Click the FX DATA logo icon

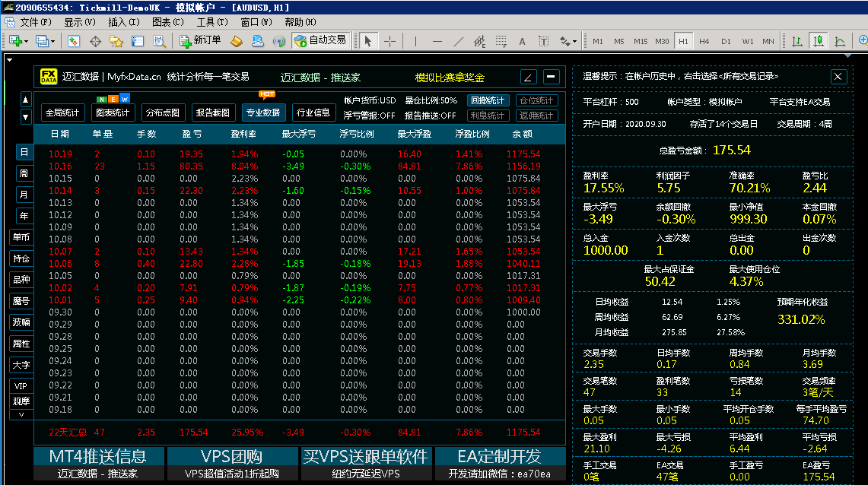pyautogui.click(x=49, y=77)
